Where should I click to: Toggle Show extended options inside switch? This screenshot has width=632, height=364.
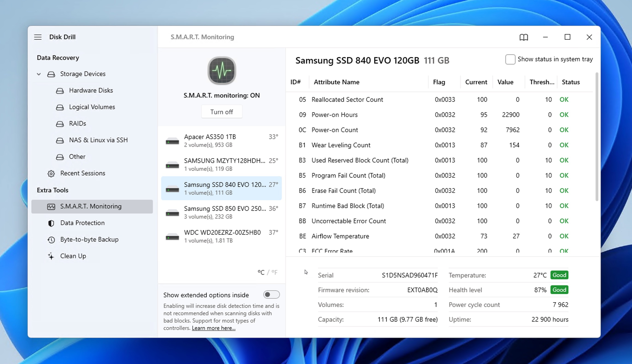tap(271, 295)
